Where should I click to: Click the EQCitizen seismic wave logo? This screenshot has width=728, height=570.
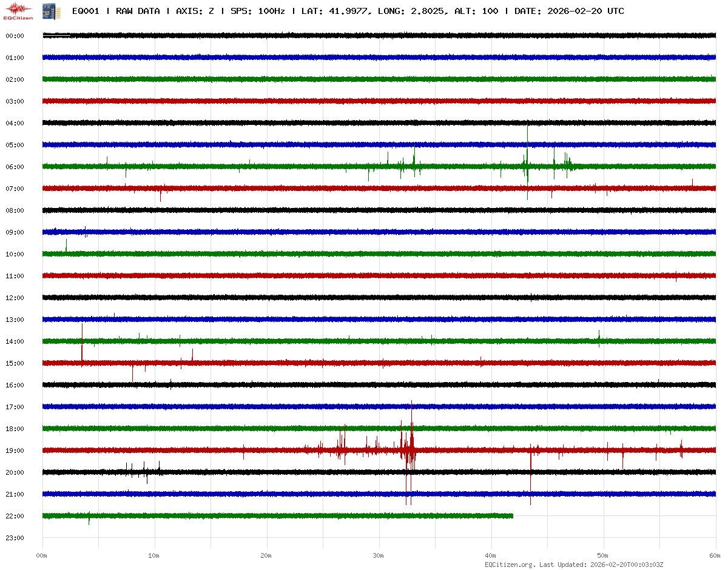pyautogui.click(x=18, y=10)
